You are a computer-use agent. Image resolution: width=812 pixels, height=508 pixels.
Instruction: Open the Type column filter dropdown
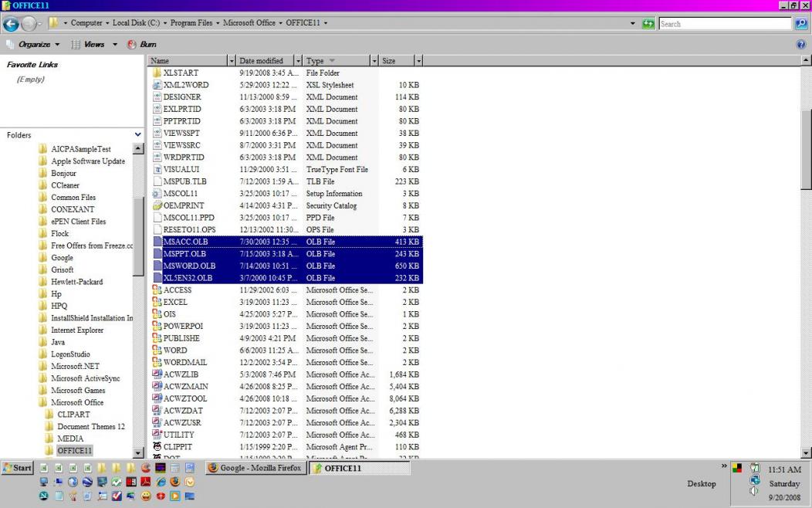pos(374,61)
